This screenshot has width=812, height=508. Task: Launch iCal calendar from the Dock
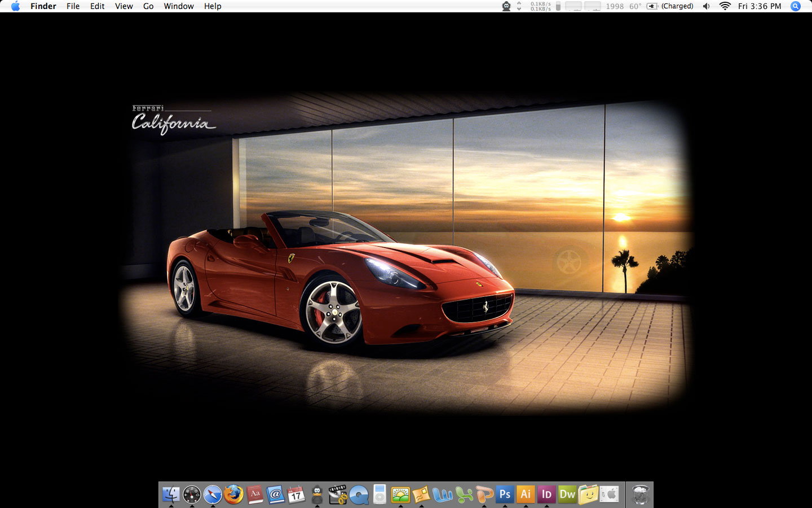pos(296,494)
